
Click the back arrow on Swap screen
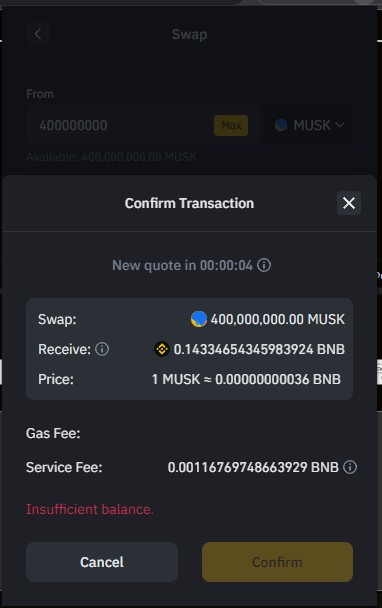click(x=38, y=34)
